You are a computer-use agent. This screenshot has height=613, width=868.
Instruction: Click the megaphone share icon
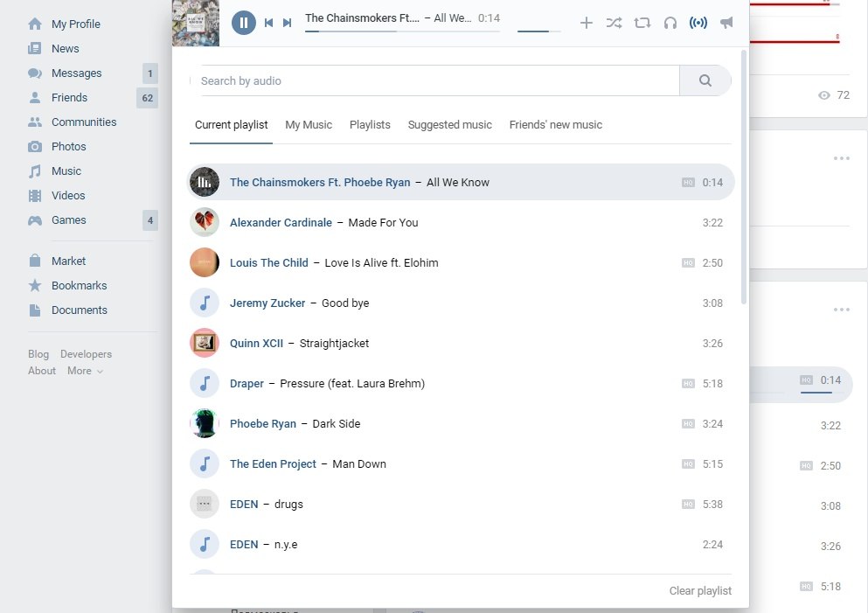pos(726,23)
